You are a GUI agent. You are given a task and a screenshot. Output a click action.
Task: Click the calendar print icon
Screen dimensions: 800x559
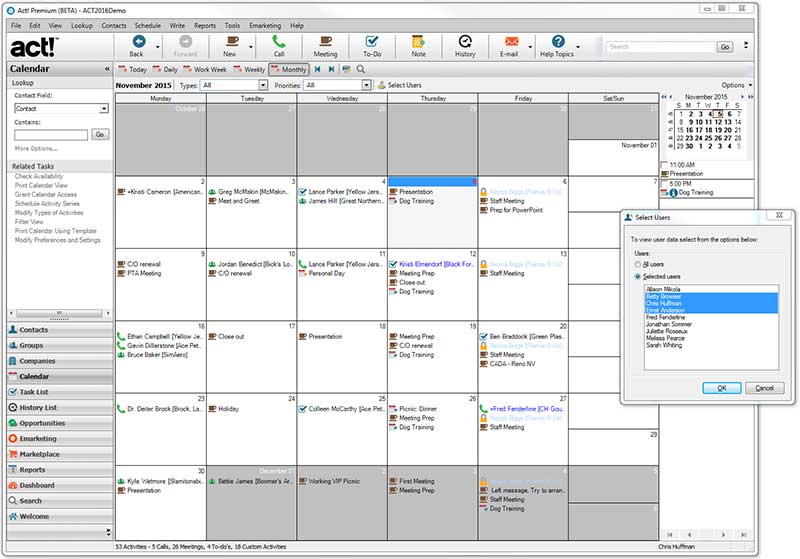346,69
